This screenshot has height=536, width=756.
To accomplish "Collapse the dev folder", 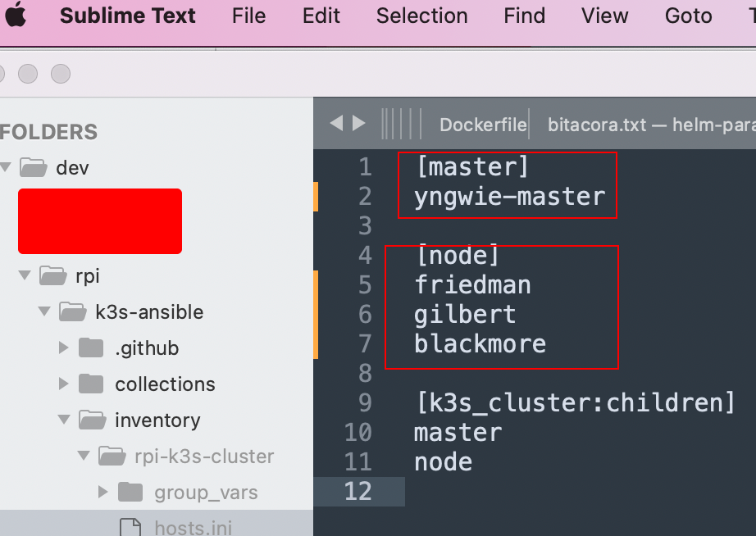I will [x=7, y=168].
